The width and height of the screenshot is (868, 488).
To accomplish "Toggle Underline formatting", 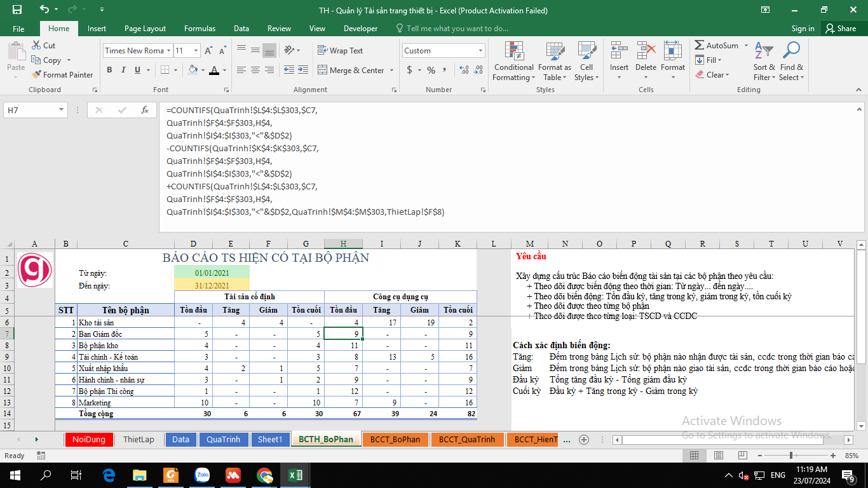I will click(137, 70).
